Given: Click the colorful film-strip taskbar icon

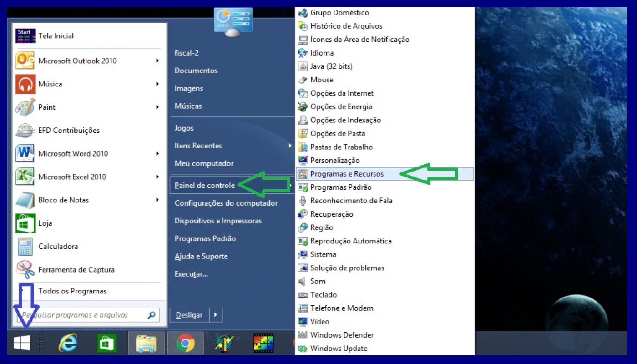Looking at the screenshot, I should point(263,343).
